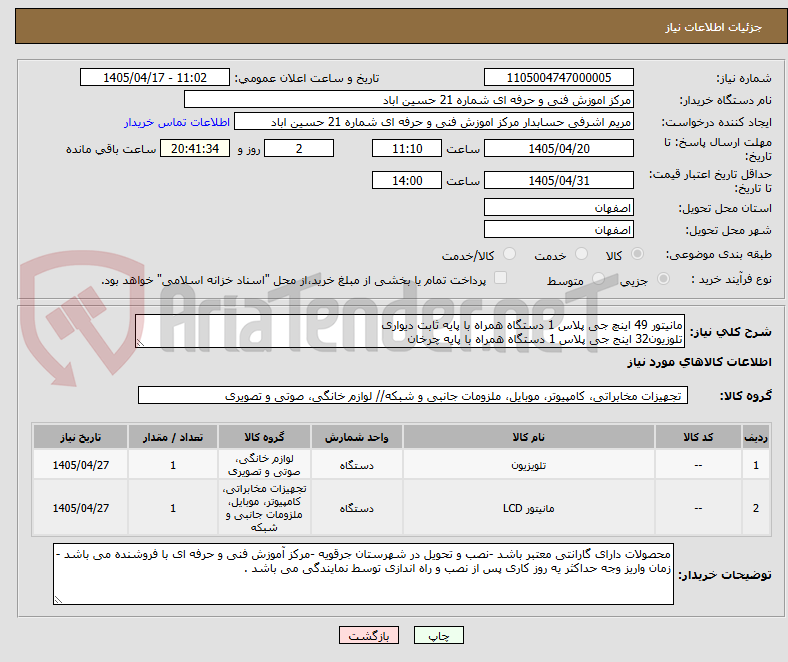Click the need date in the تلویزیون row

(x=80, y=465)
